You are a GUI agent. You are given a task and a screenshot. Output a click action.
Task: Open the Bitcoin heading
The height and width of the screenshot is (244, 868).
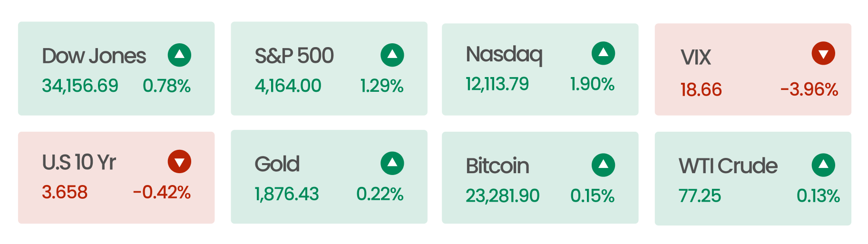pyautogui.click(x=497, y=166)
